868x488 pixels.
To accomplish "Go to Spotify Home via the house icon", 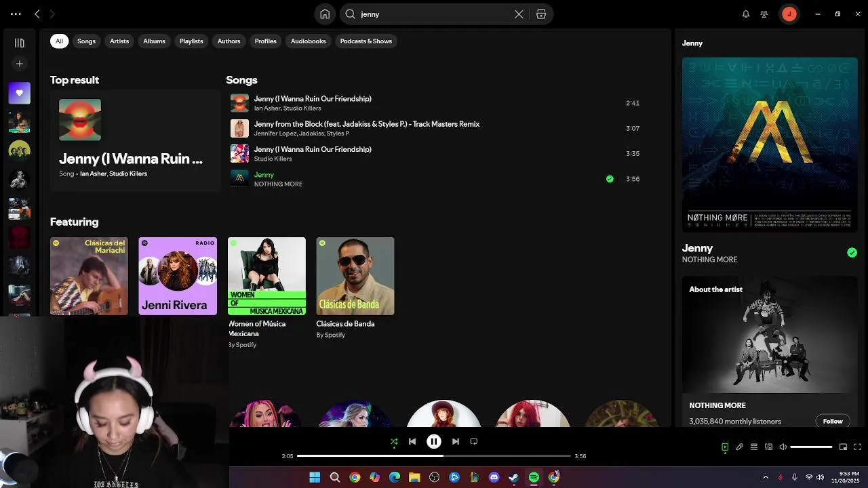I will [325, 14].
